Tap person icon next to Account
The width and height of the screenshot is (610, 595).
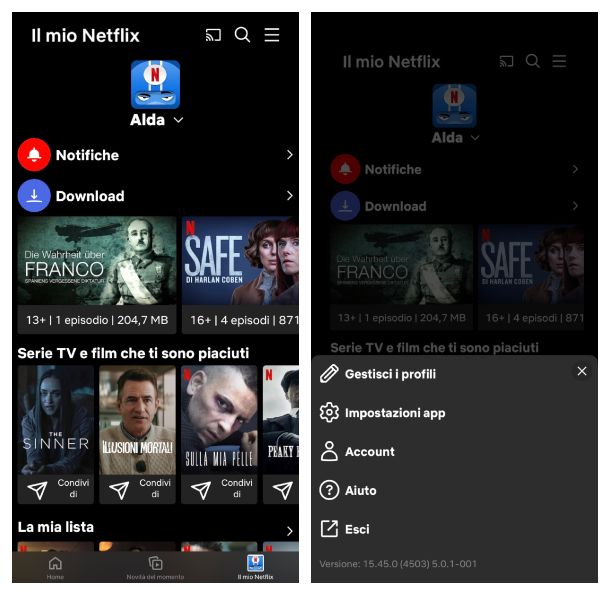[x=329, y=451]
